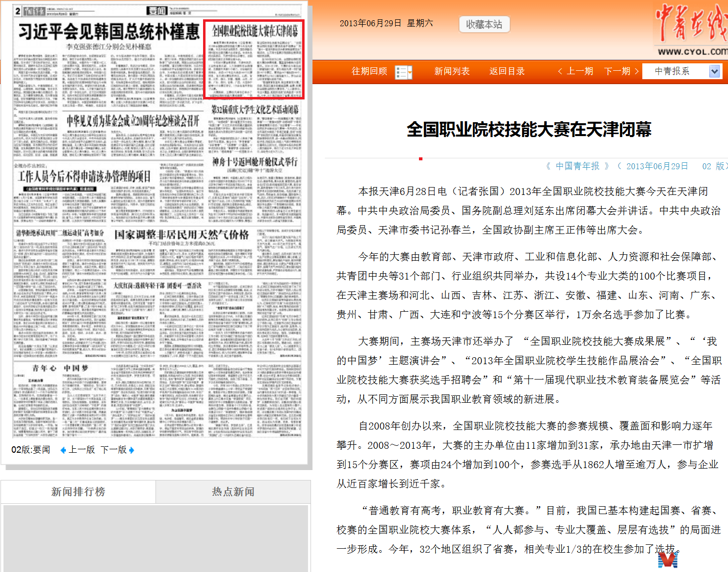Go to 下一版 next page
Image resolution: width=728 pixels, height=572 pixels.
tap(113, 450)
